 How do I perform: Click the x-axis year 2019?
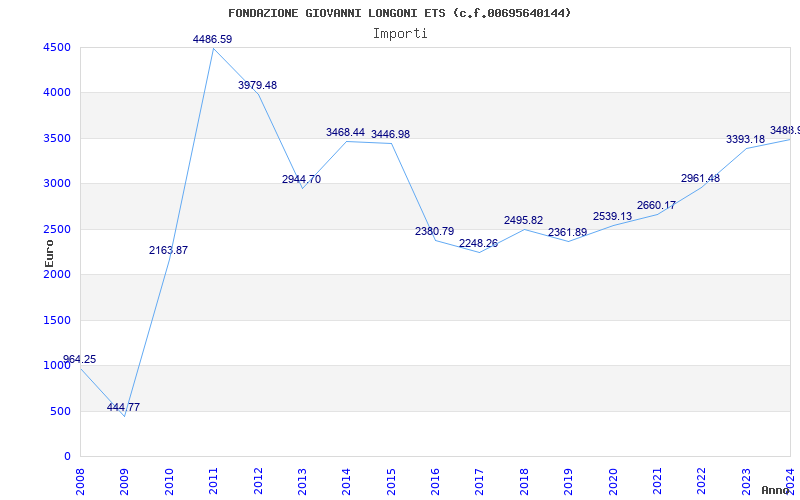(x=568, y=481)
